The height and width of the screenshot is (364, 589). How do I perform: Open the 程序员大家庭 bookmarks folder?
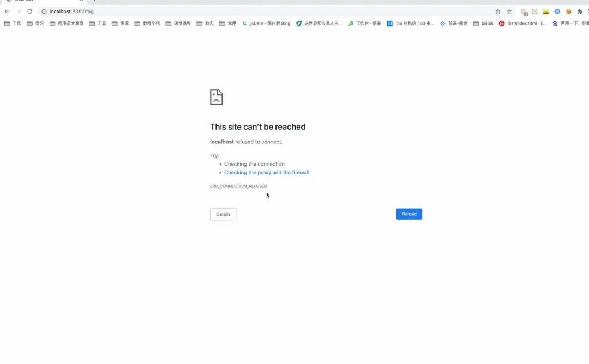pyautogui.click(x=67, y=23)
